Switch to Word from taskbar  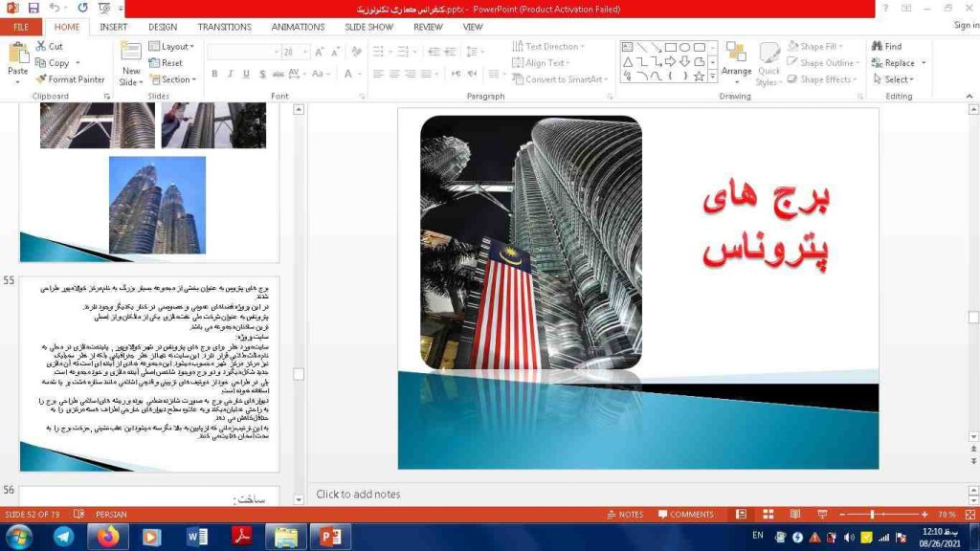[197, 537]
